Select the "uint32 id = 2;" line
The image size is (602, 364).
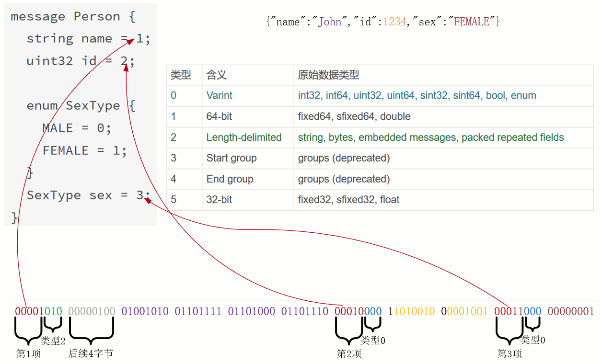point(80,61)
